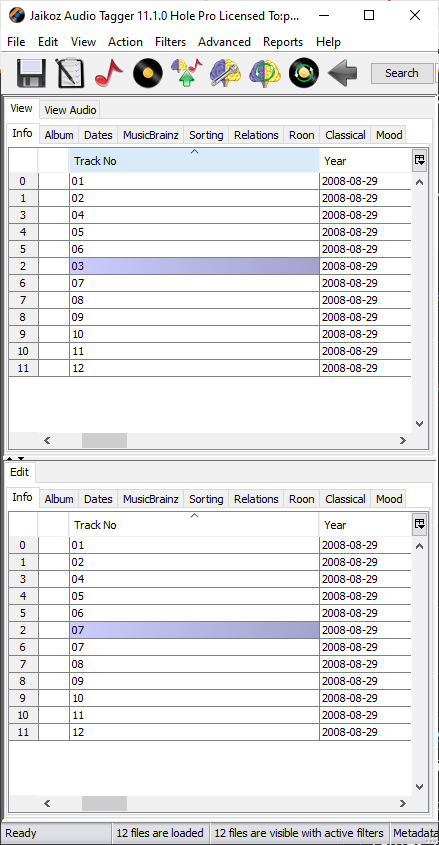This screenshot has width=439, height=845.
Task: Click the '12 files are loaded' status text
Action: [x=160, y=833]
